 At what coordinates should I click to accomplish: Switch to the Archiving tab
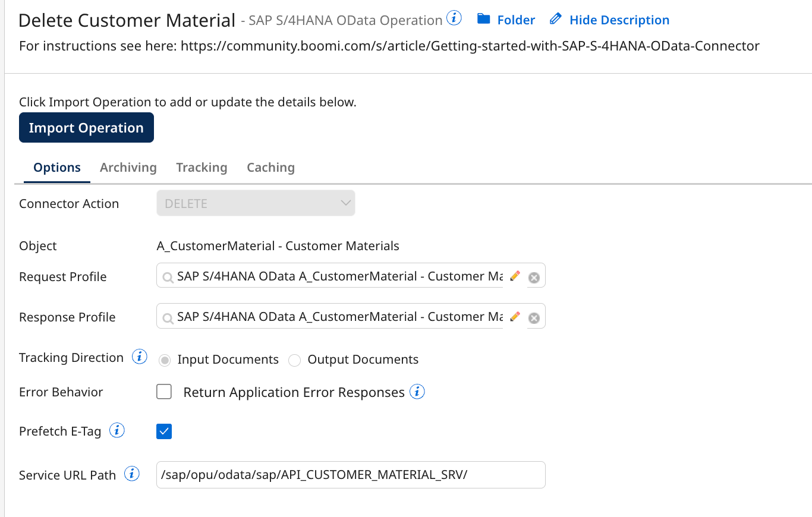[128, 167]
